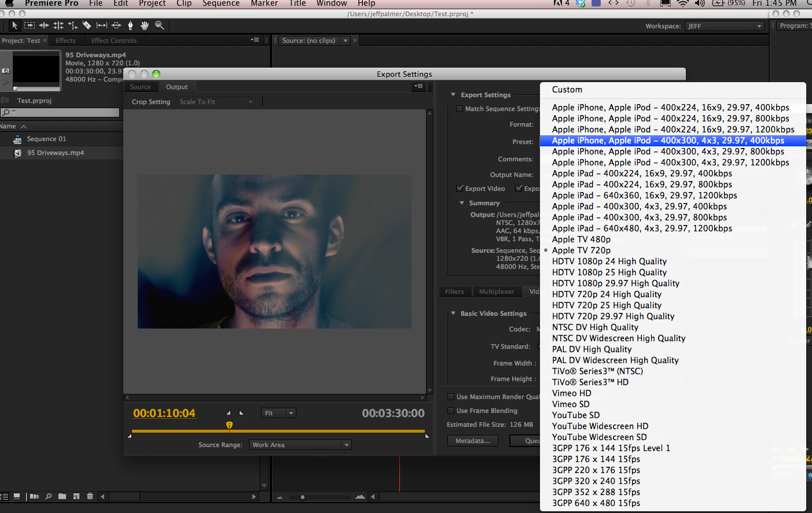Click the yellow playhead on export timeline
The width and height of the screenshot is (812, 513).
click(x=229, y=426)
